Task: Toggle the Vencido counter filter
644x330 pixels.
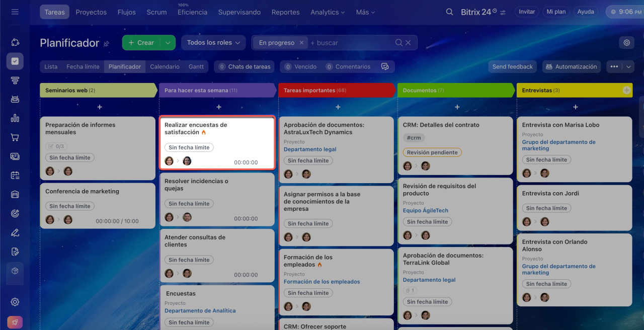Action: [300, 67]
